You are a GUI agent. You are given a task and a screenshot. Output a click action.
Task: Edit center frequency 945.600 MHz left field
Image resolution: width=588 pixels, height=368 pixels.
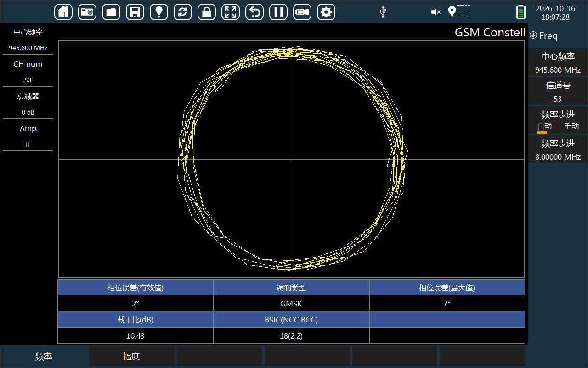click(28, 40)
